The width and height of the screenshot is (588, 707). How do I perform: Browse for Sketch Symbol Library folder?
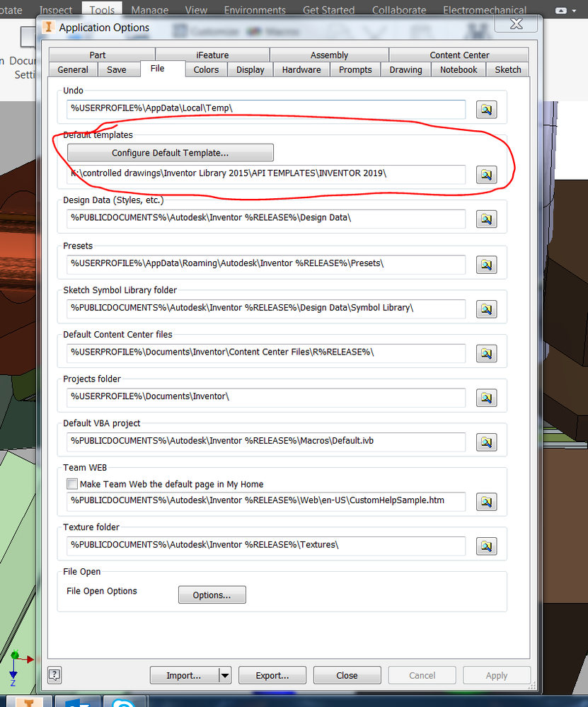click(x=487, y=309)
